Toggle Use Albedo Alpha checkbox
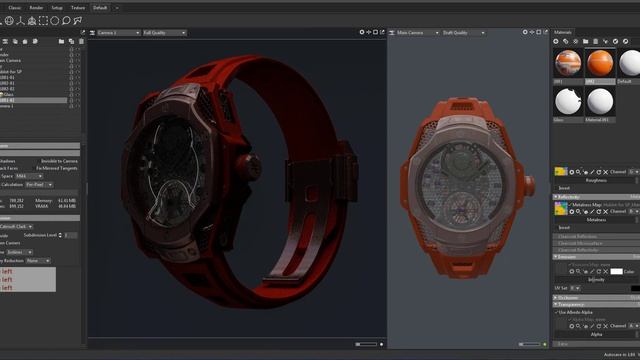640x360 pixels. pyautogui.click(x=556, y=312)
